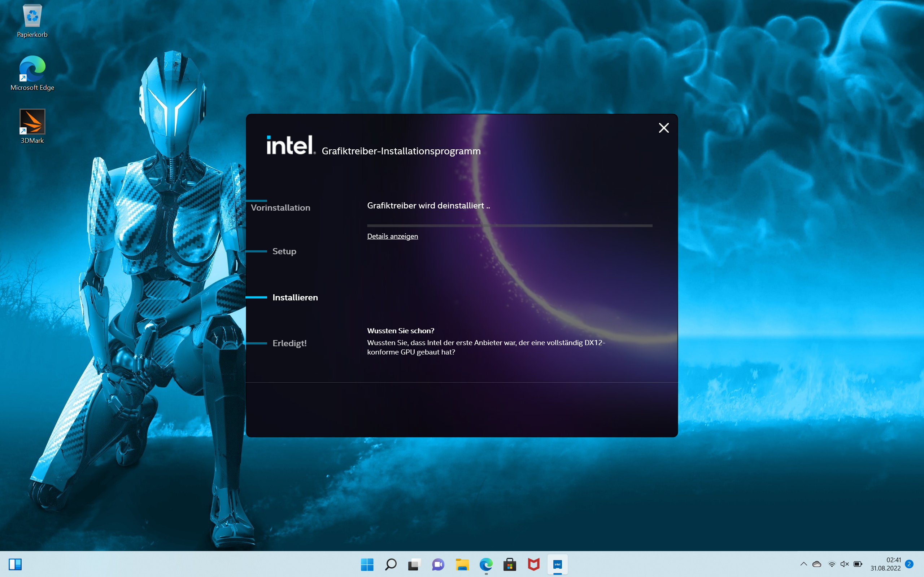Open the notification count badge
The image size is (924, 577).
[909, 564]
